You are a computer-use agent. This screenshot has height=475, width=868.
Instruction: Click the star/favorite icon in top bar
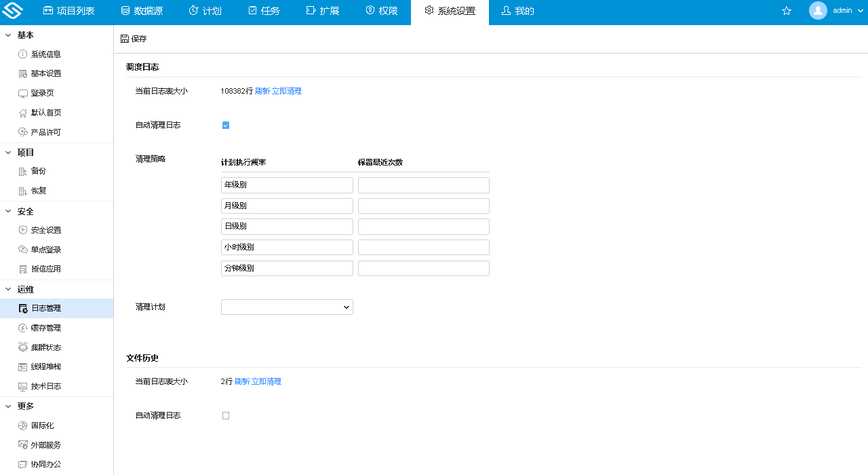(x=786, y=11)
